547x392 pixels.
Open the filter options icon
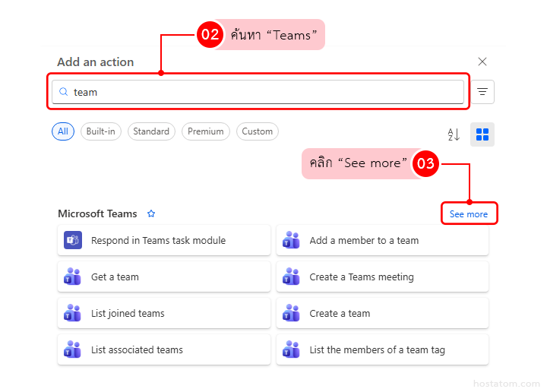coord(482,92)
